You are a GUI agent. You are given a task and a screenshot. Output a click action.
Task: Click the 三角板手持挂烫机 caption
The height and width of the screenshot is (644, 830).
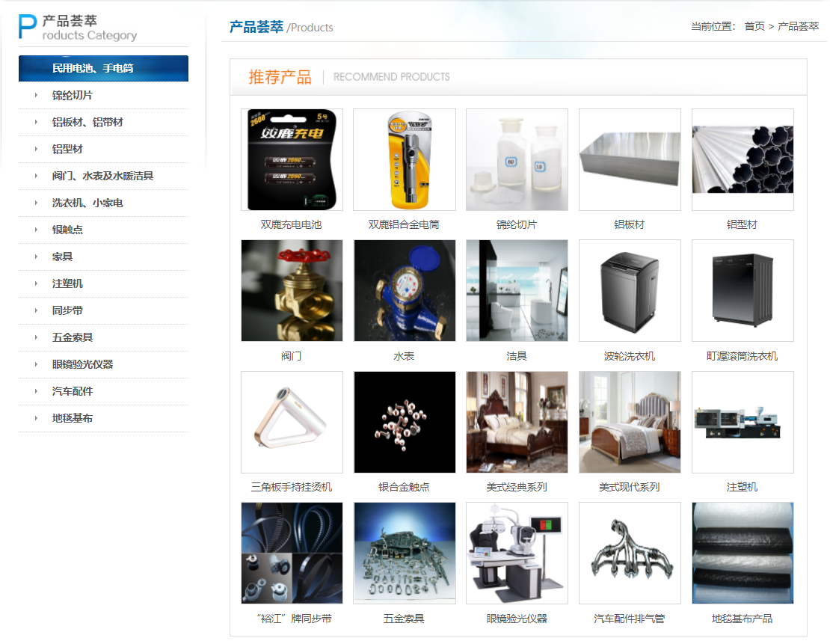pos(292,487)
